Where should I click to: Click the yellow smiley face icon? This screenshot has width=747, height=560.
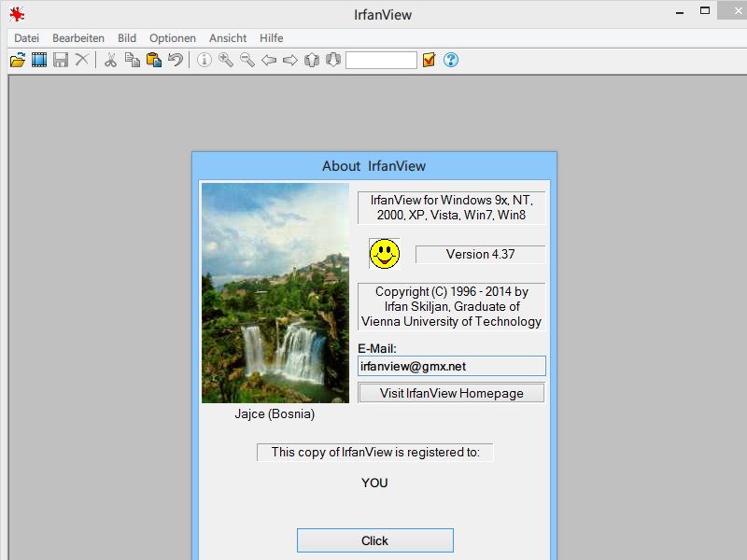tap(385, 254)
